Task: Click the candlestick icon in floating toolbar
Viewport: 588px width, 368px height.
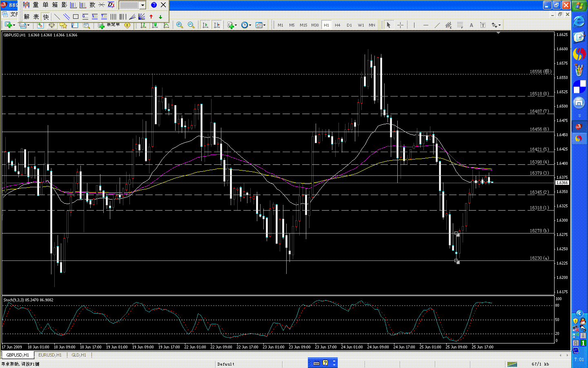Action: pyautogui.click(x=27, y=5)
